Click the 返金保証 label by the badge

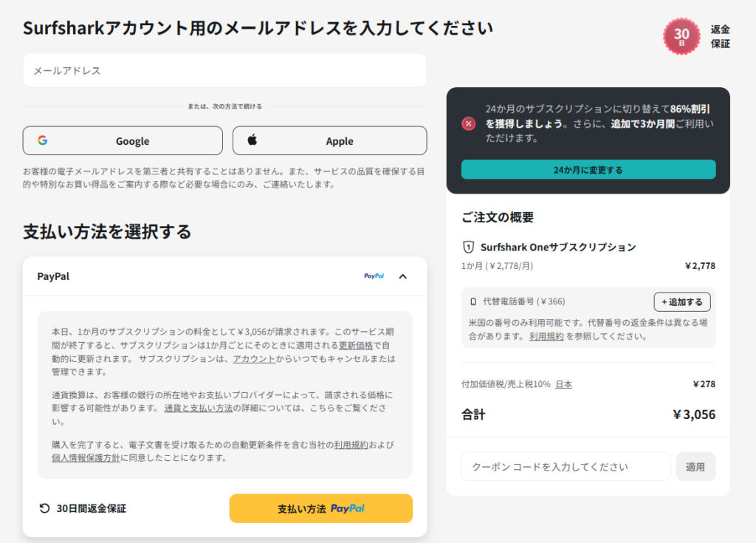pos(720,36)
